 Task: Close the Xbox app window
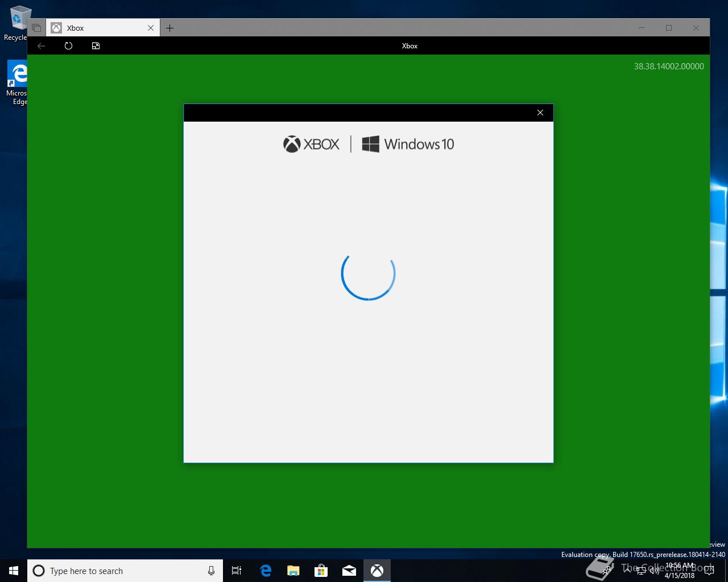tap(696, 28)
